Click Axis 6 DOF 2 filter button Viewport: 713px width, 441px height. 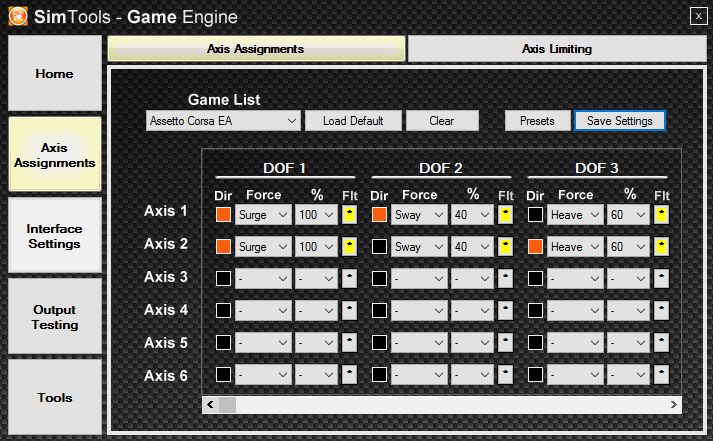505,374
